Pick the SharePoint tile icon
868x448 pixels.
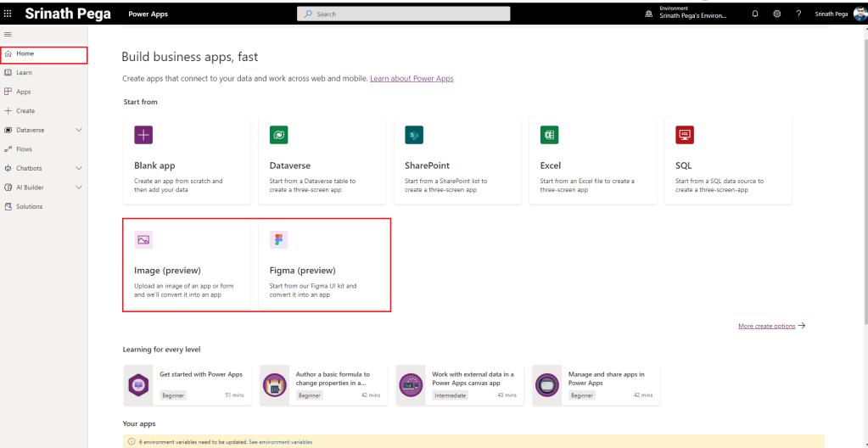coord(414,135)
